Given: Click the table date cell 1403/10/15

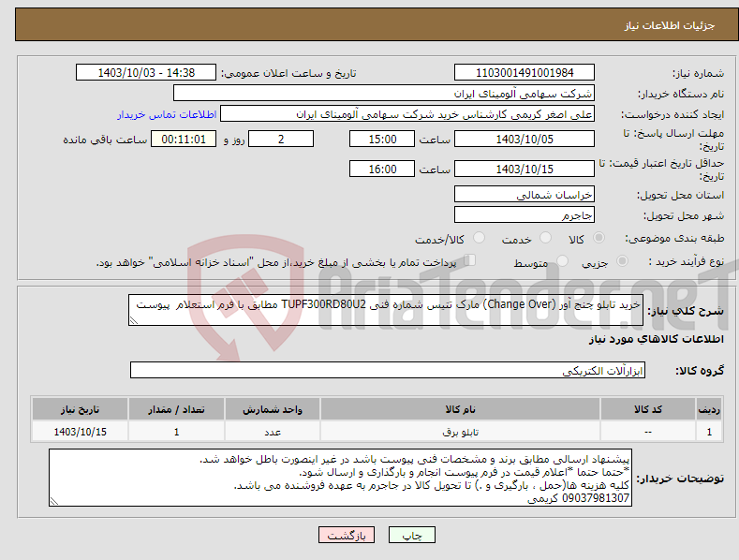Looking at the screenshot, I should point(81,432).
